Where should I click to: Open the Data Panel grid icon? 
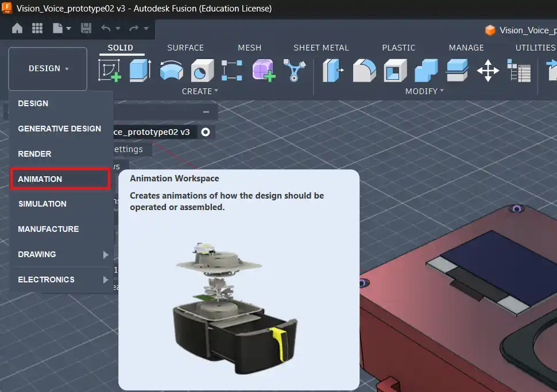pyautogui.click(x=37, y=28)
